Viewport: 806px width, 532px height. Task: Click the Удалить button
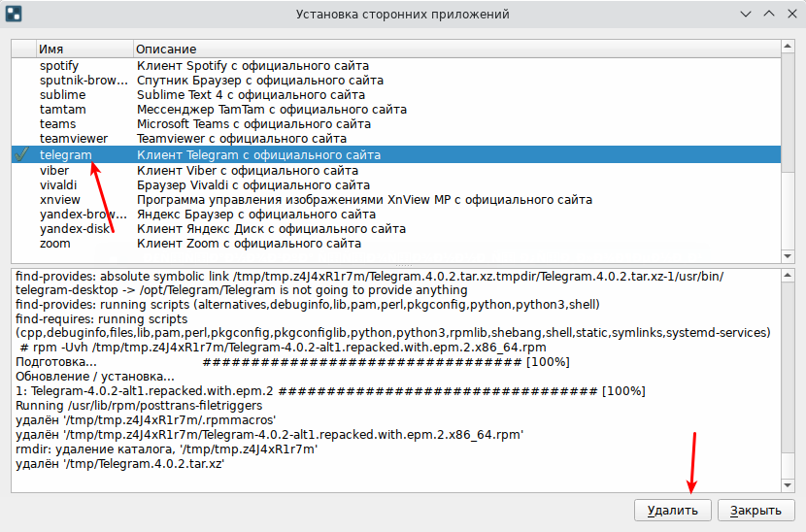[x=672, y=511]
